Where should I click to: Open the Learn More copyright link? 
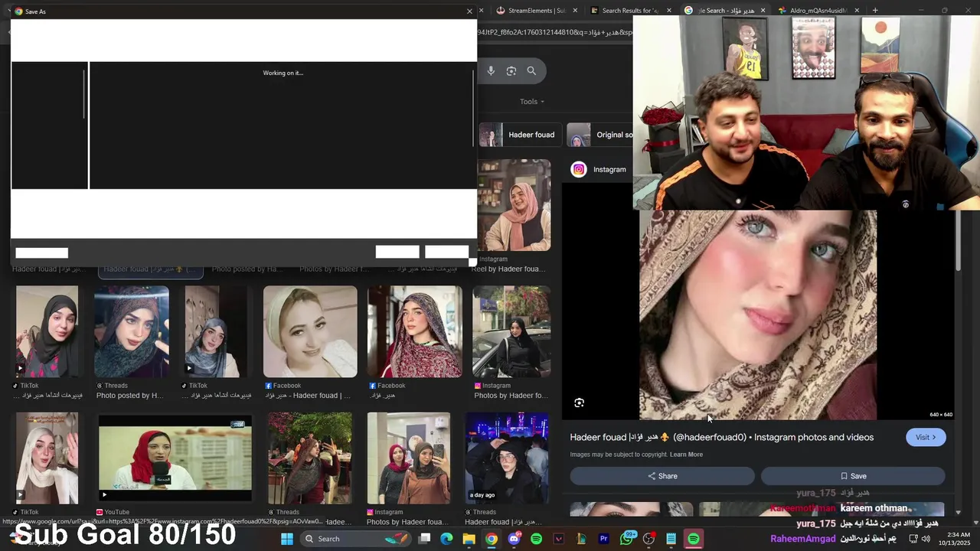686,455
